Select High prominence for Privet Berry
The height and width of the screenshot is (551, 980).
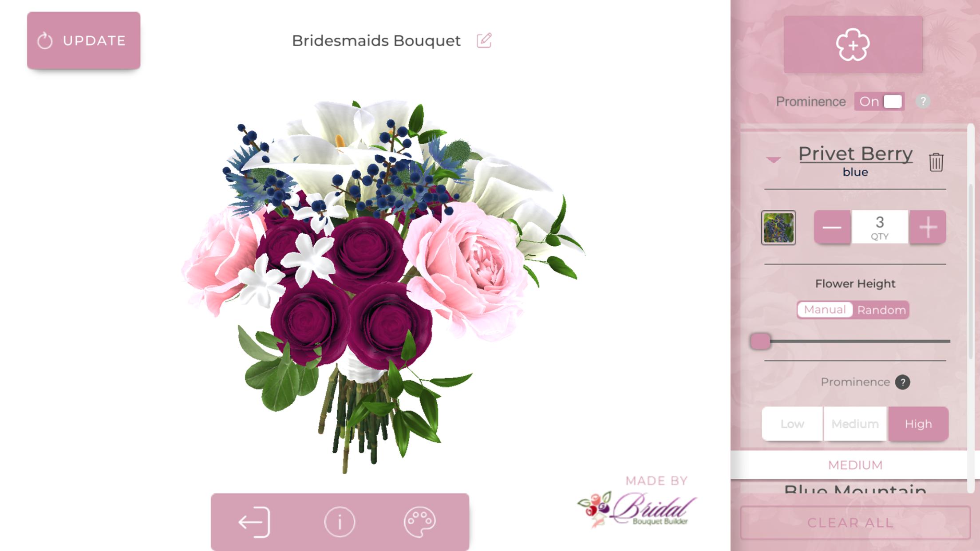click(917, 423)
